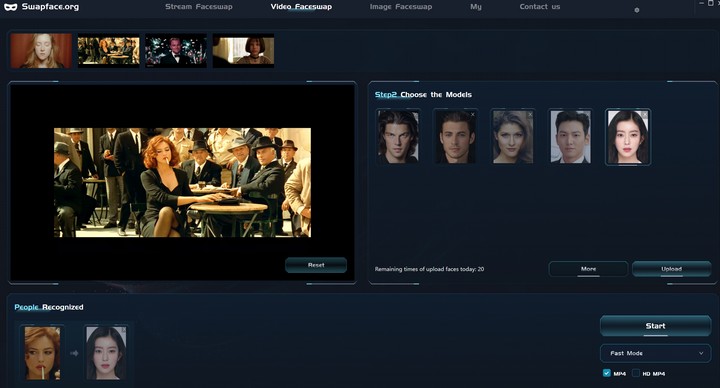Click the Start button
720x388 pixels.
655,326
